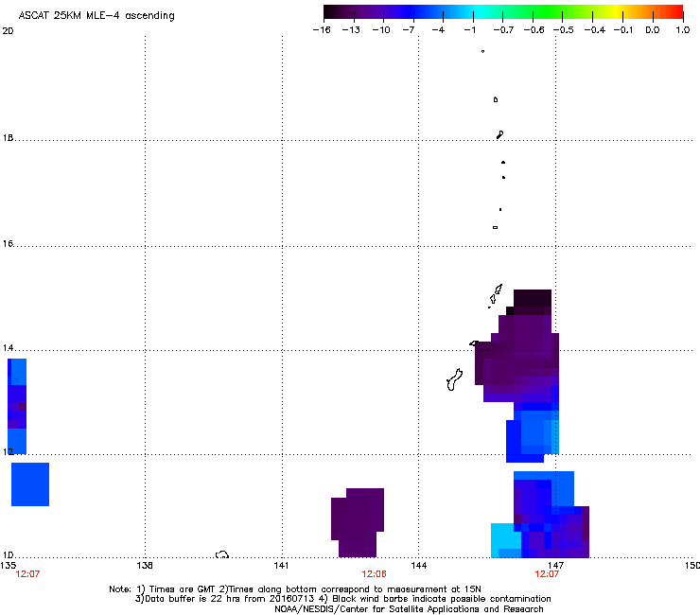Click longitude label "144" on bottom axis
The image size is (700, 615).
pyautogui.click(x=418, y=565)
